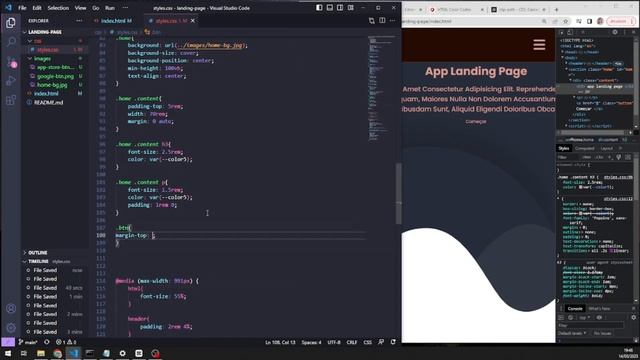This screenshot has width=640, height=360.
Task: Bookmark the page with the star icon
Action: [x=566, y=21]
